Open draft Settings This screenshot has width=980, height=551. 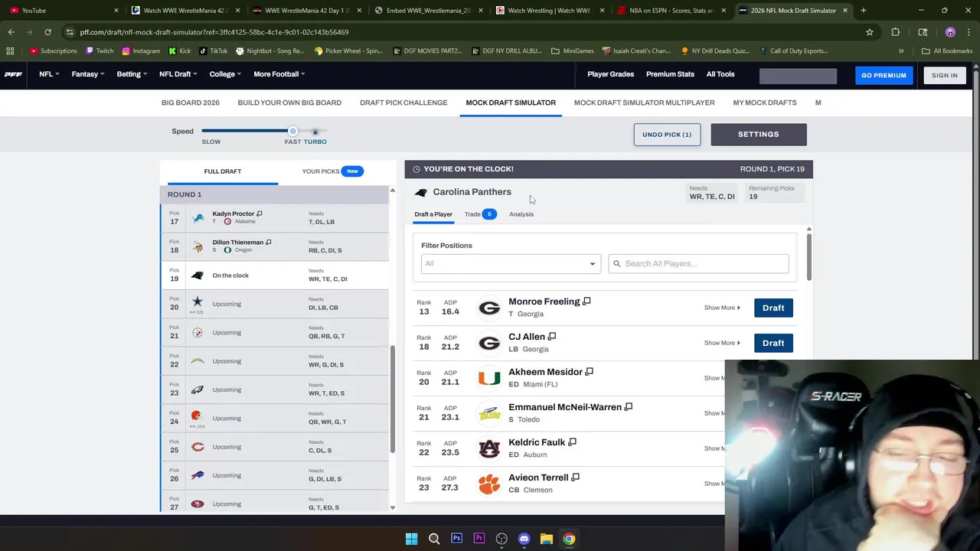758,135
